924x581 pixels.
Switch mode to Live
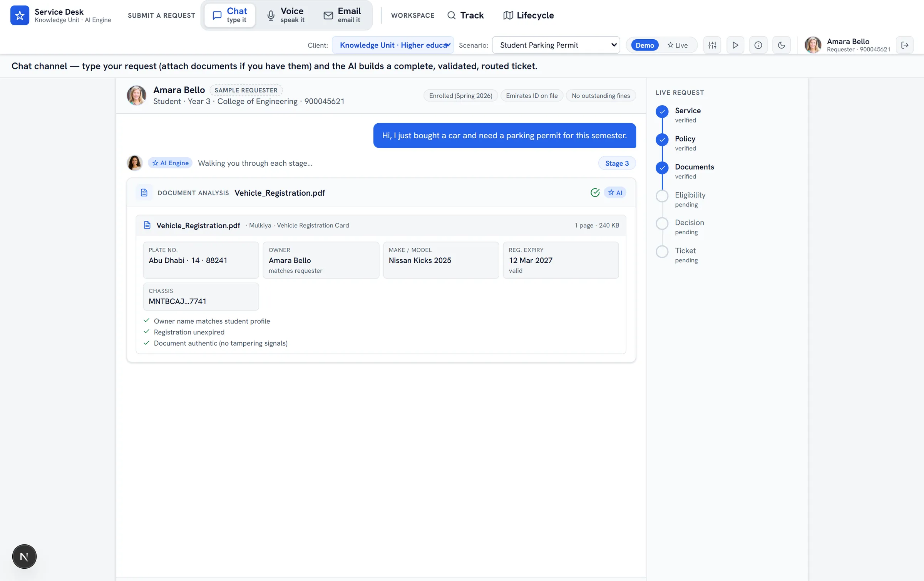(678, 45)
